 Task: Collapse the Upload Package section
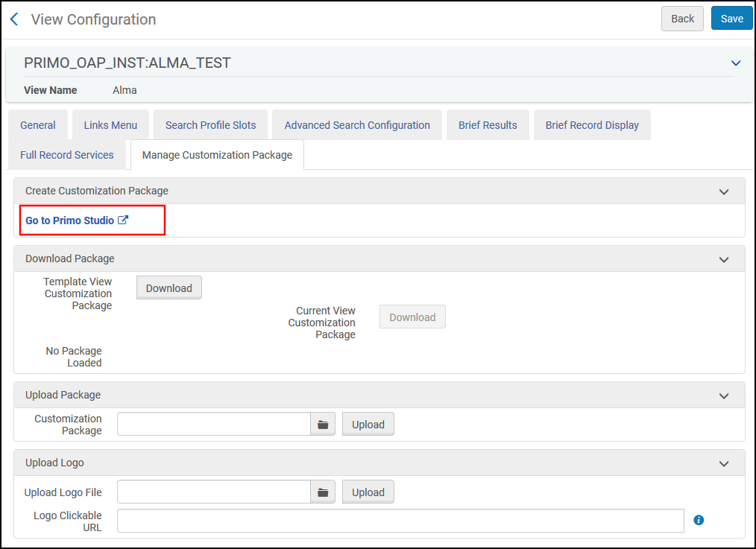723,396
